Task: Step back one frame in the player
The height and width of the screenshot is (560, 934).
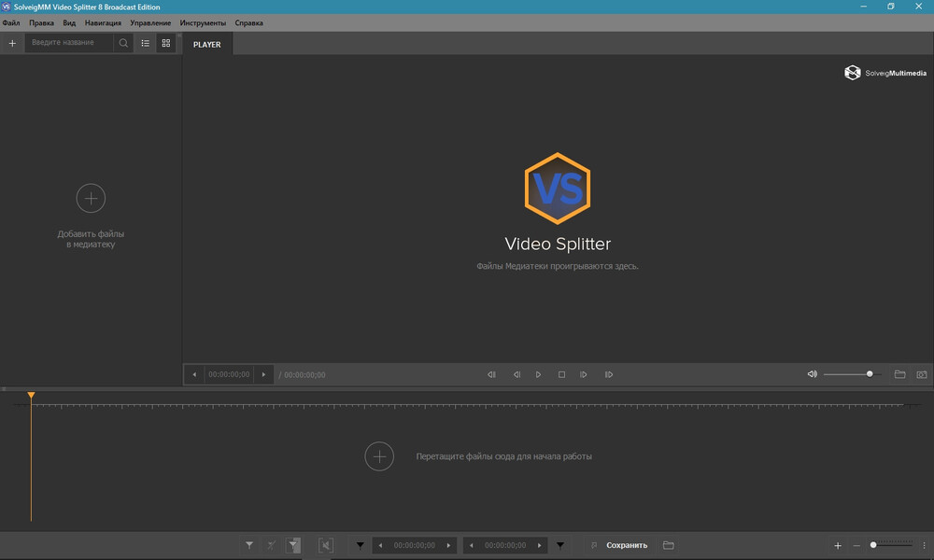Action: (x=517, y=374)
